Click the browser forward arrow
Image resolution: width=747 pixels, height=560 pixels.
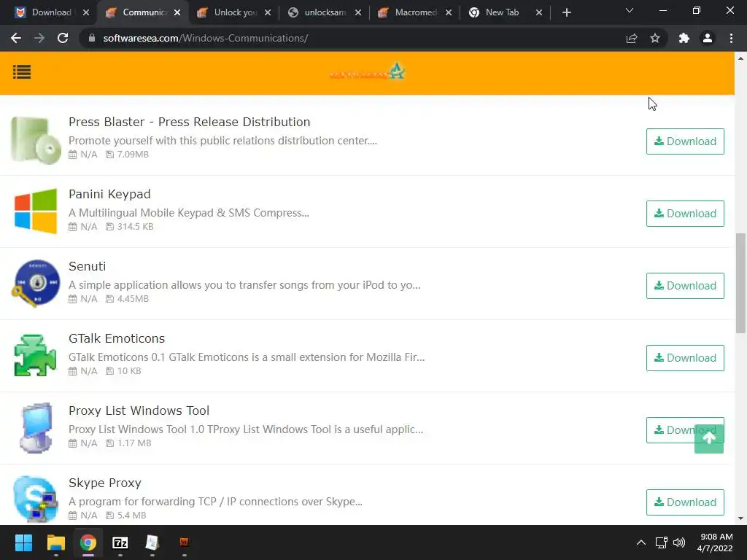point(39,38)
